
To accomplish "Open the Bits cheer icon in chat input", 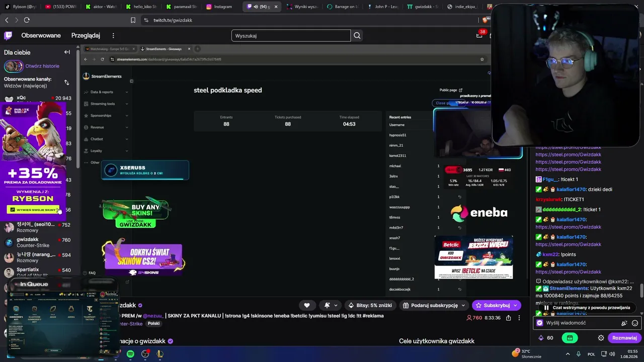I will point(624,323).
